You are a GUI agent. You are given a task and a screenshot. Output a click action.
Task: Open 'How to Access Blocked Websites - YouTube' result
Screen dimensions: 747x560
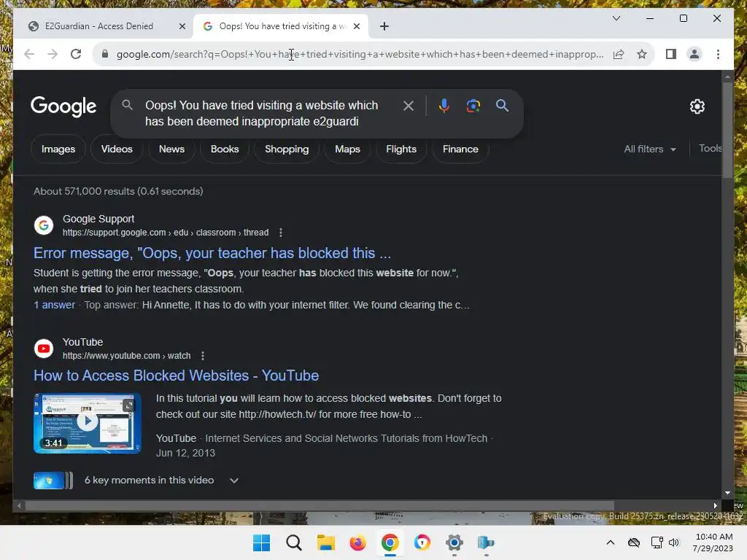tap(176, 376)
